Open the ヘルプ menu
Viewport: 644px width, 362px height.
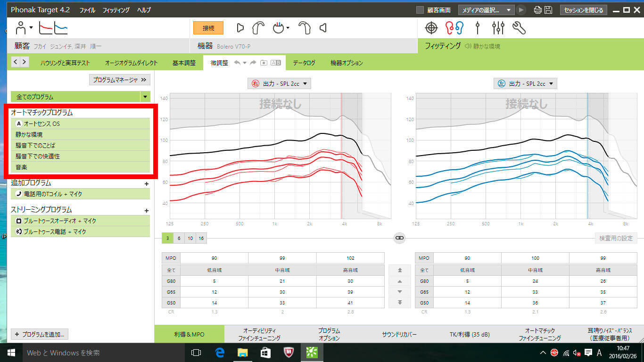144,10
